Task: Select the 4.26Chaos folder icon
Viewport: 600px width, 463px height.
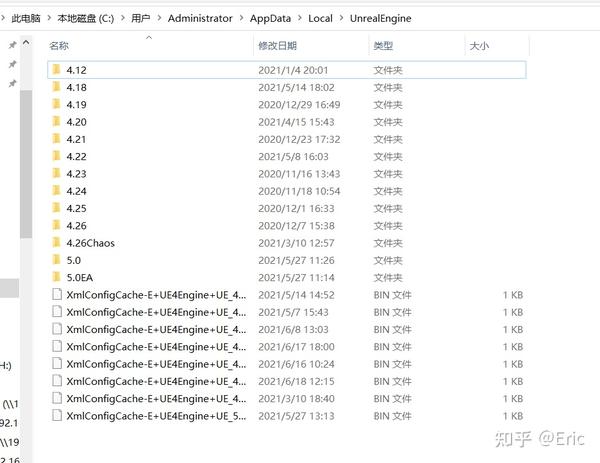Action: click(57, 242)
